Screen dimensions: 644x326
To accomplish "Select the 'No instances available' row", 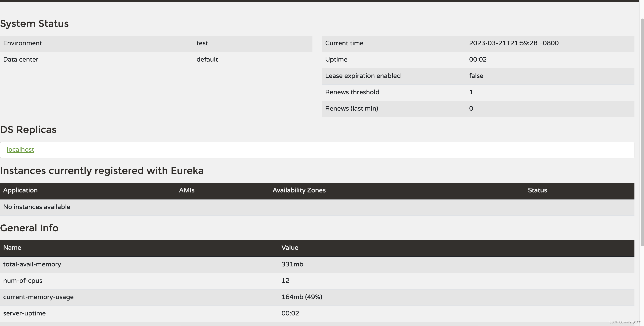I will tap(317, 207).
